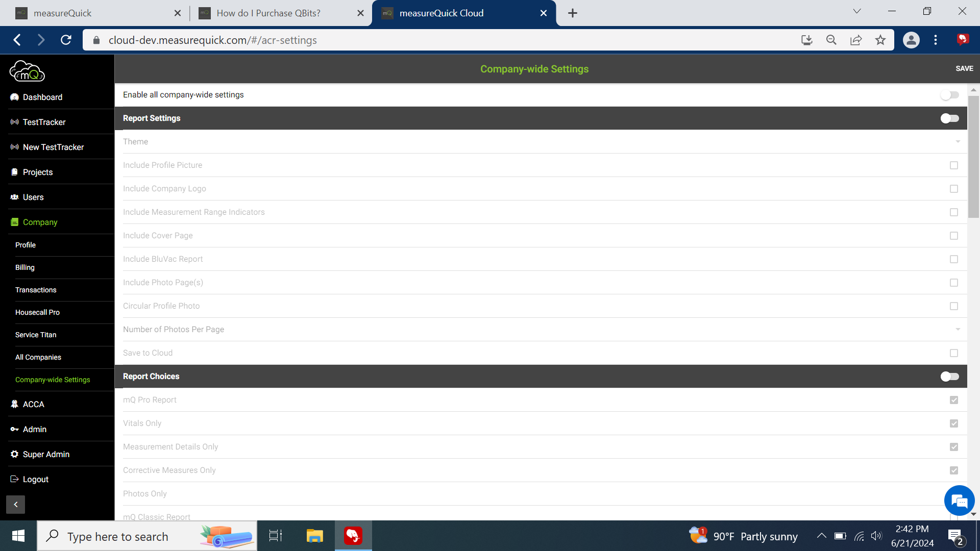
Task: Click the page vertical scrollbar
Action: [973, 157]
